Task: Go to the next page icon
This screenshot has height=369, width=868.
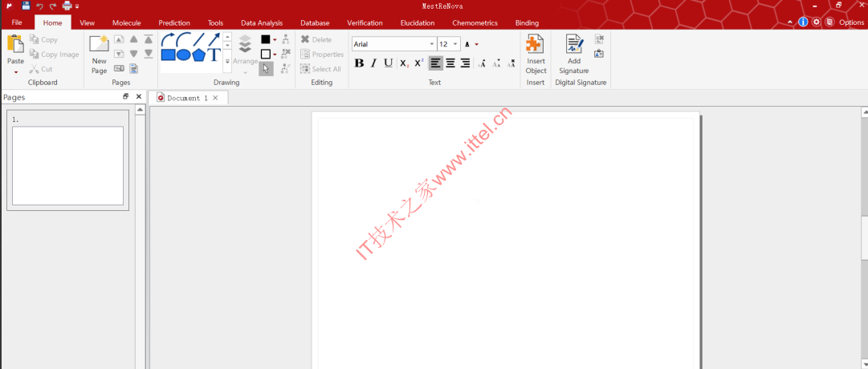Action: [119, 54]
